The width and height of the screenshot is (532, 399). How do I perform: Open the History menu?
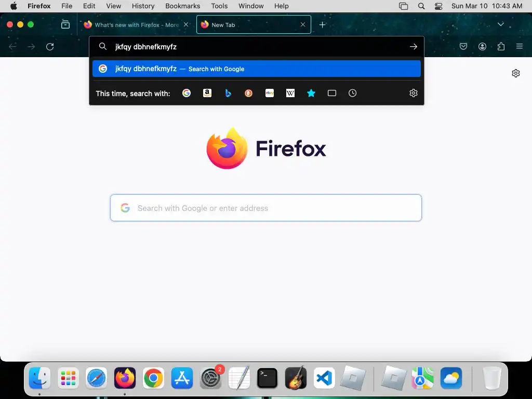[x=143, y=6]
